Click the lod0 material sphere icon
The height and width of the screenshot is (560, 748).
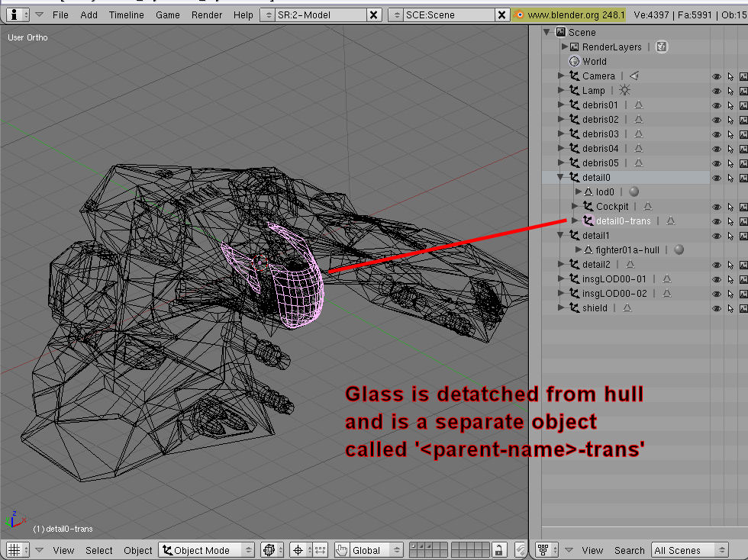click(634, 191)
